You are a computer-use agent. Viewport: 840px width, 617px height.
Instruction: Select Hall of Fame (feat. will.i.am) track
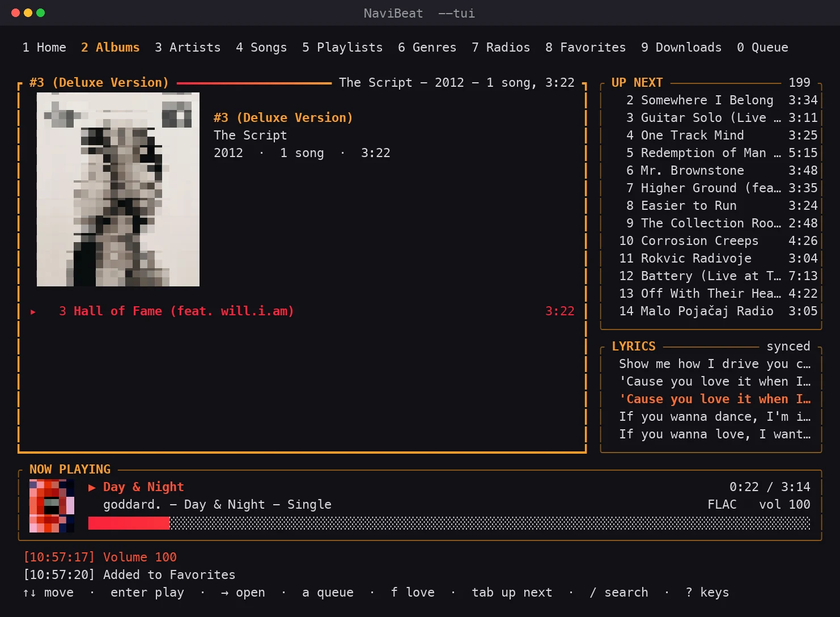pos(302,311)
